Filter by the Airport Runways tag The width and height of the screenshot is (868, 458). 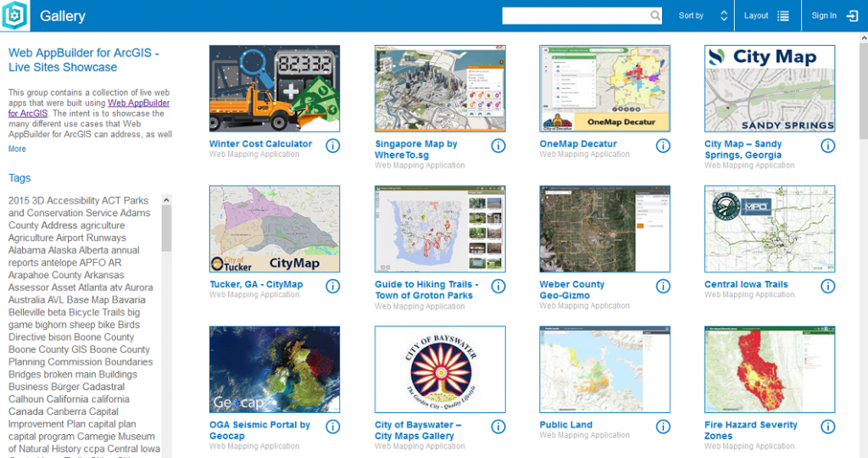pos(92,238)
